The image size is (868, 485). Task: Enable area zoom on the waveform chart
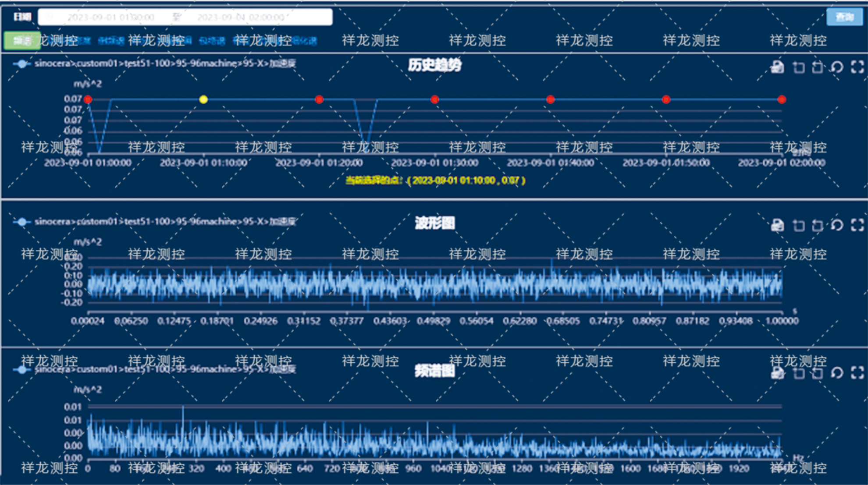[798, 225]
